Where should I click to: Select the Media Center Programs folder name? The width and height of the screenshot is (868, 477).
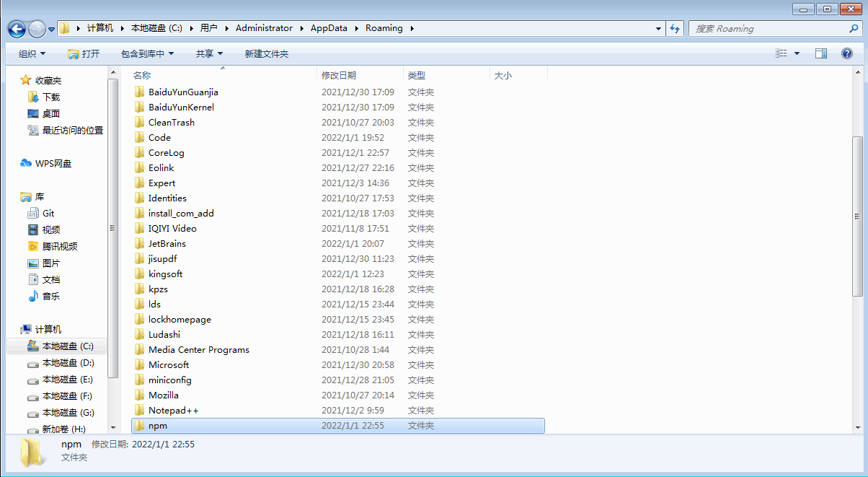(x=199, y=349)
